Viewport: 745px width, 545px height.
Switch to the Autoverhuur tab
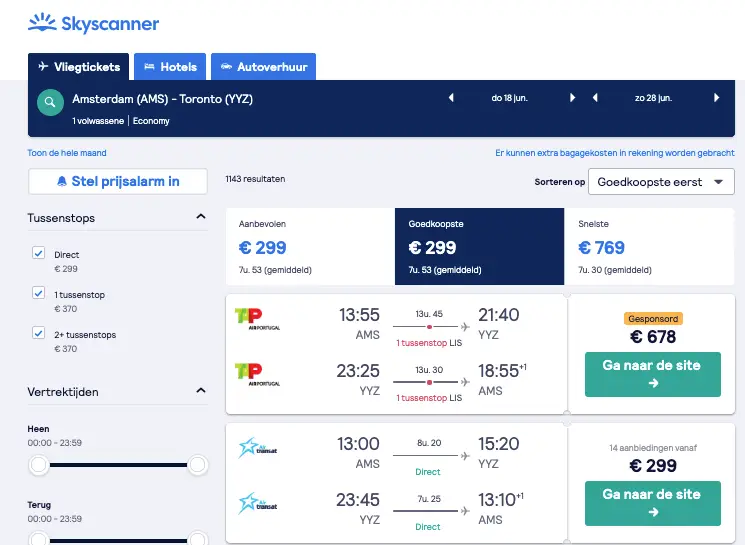(x=264, y=67)
